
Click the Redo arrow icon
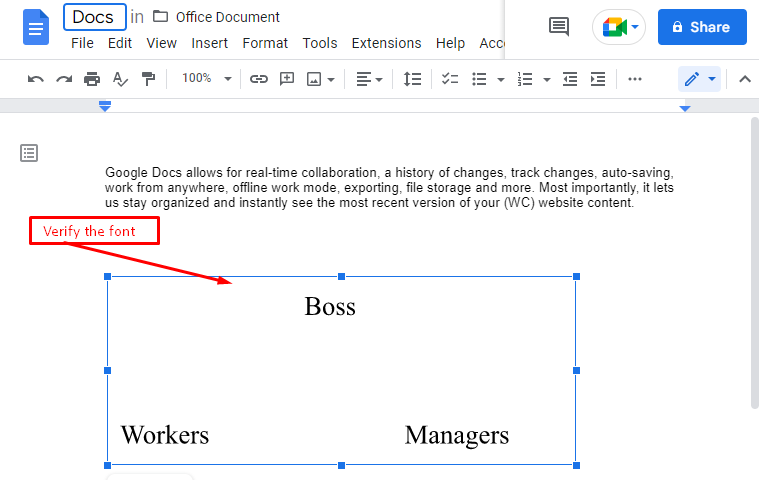click(64, 79)
